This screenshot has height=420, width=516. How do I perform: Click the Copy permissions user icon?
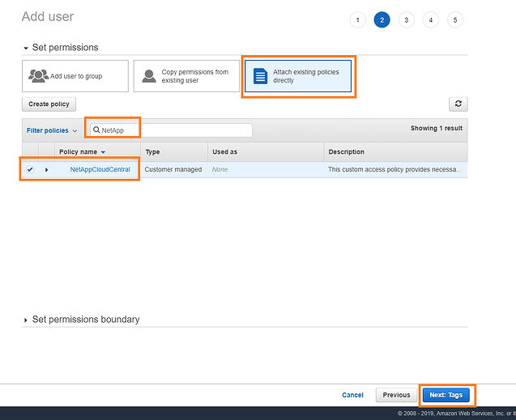pyautogui.click(x=148, y=76)
